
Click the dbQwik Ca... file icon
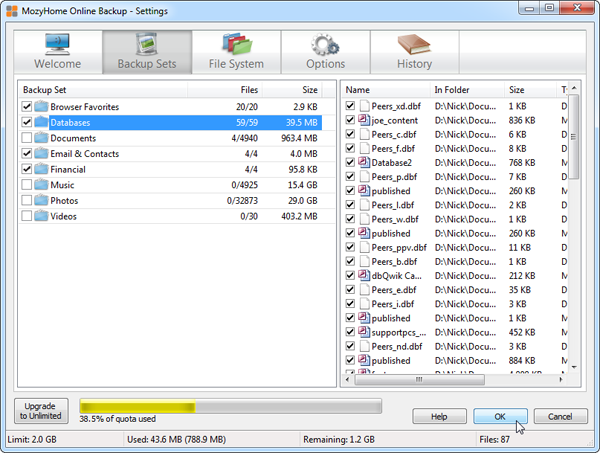click(364, 275)
